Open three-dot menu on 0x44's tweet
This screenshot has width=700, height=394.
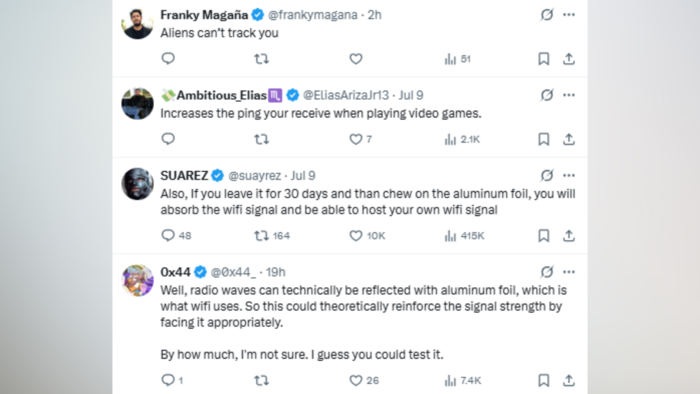click(x=569, y=272)
